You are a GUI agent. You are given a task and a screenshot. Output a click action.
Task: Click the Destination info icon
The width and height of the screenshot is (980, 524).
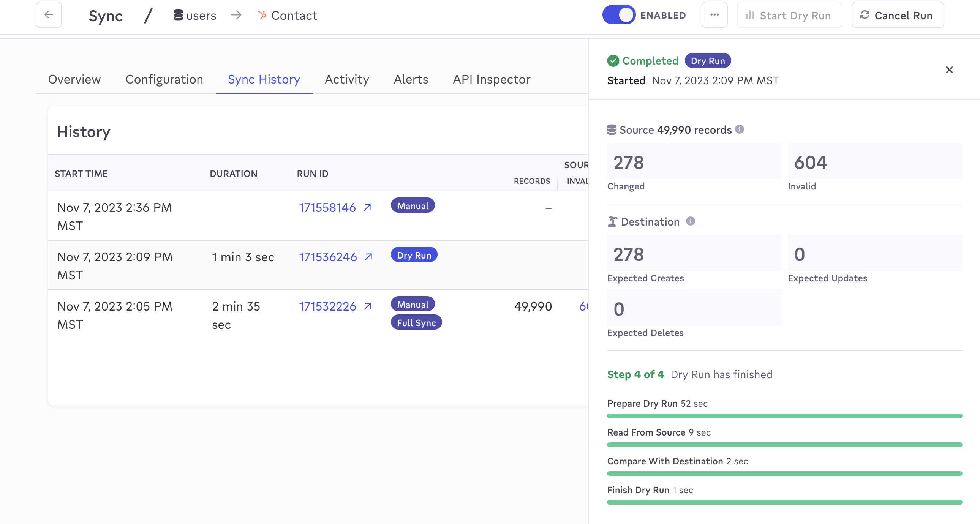pyautogui.click(x=690, y=221)
